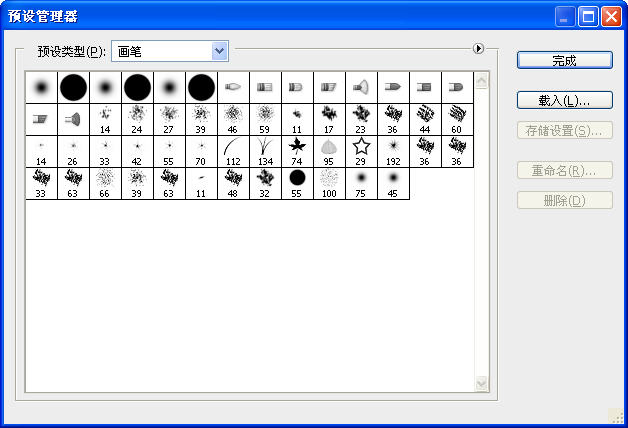Select the soft round brush 75
Image resolution: width=628 pixels, height=428 pixels.
point(361,181)
